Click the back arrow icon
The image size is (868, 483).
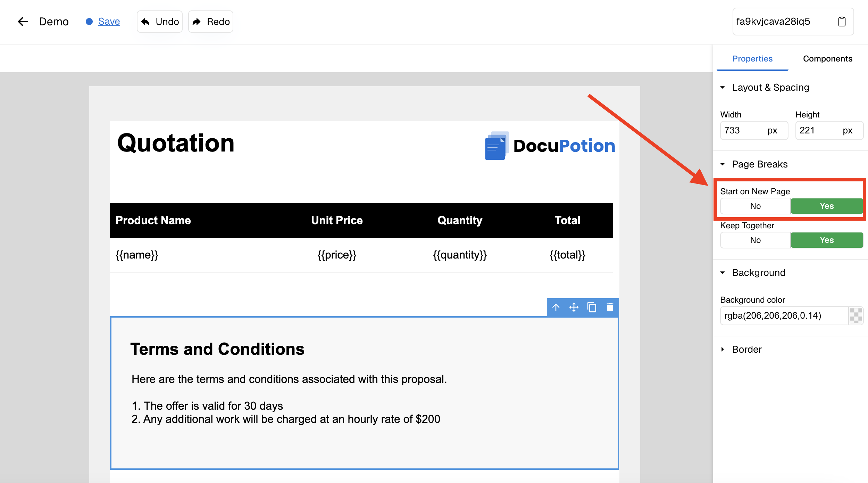click(x=23, y=22)
